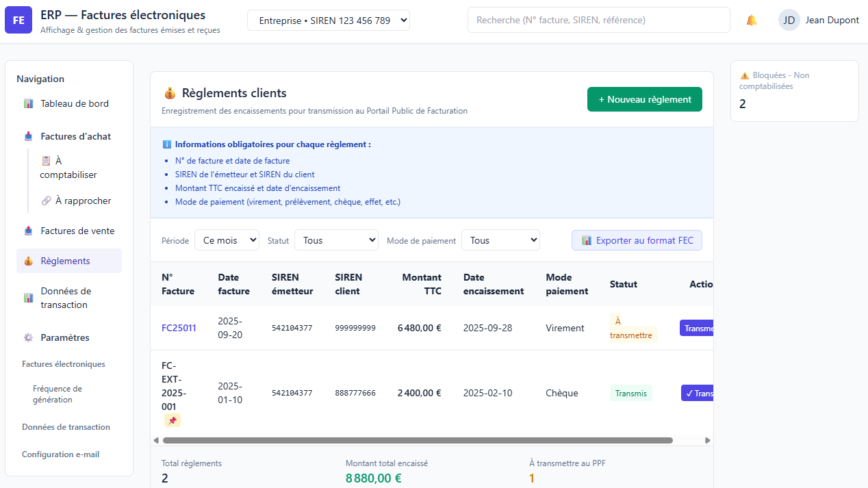Screen dimensions: 868x488
Task: Click the scrollbar right arrow
Action: point(708,441)
